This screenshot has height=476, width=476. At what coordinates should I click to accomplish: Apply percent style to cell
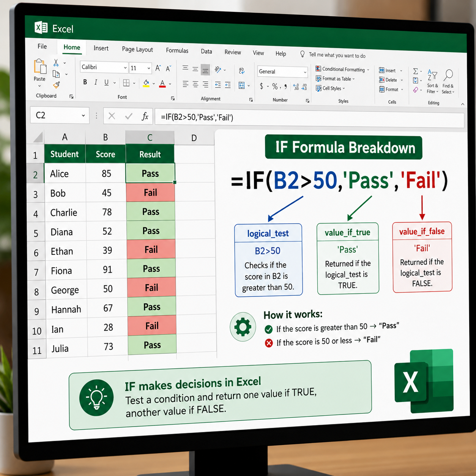275,87
